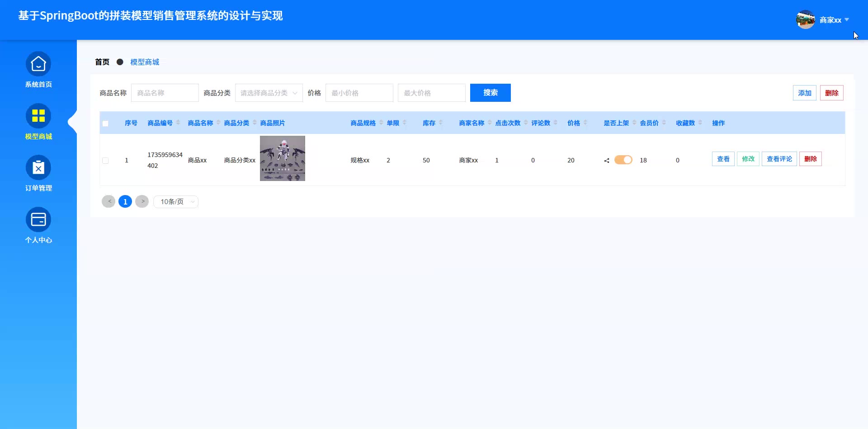This screenshot has width=868, height=429.
Task: Click the 搜索 button
Action: (x=491, y=93)
